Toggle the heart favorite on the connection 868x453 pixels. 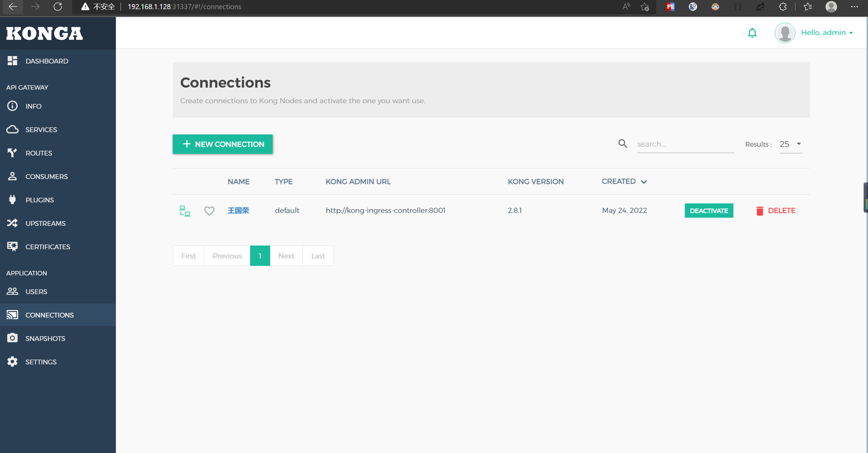(x=209, y=211)
